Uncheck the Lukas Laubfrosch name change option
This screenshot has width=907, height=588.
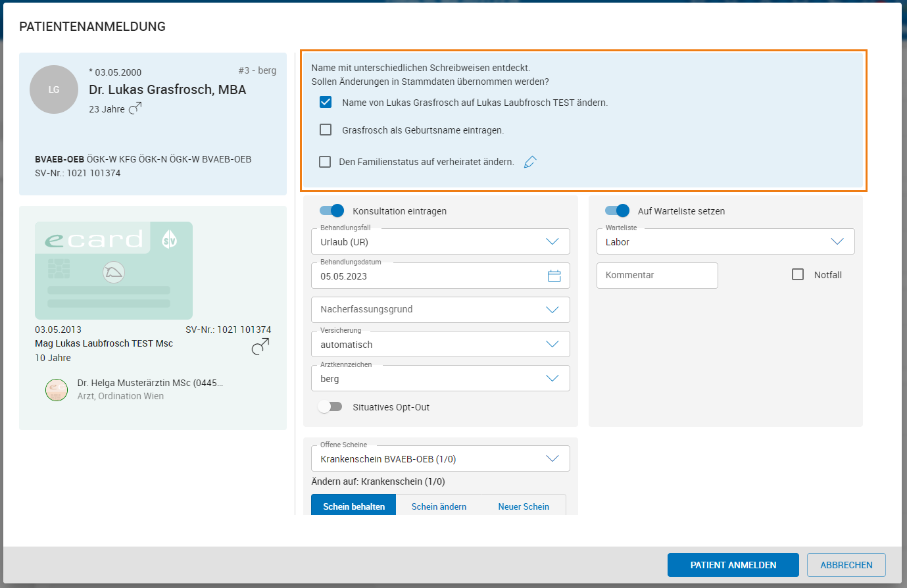pos(326,102)
